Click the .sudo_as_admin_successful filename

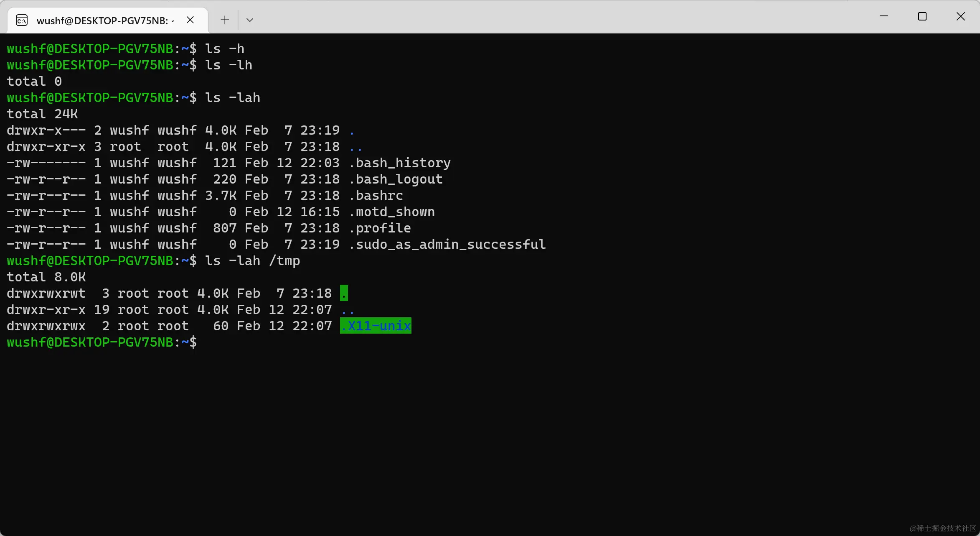coord(447,244)
